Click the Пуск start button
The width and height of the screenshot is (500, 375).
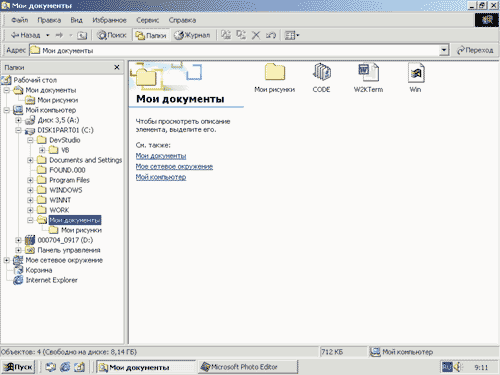(18, 367)
